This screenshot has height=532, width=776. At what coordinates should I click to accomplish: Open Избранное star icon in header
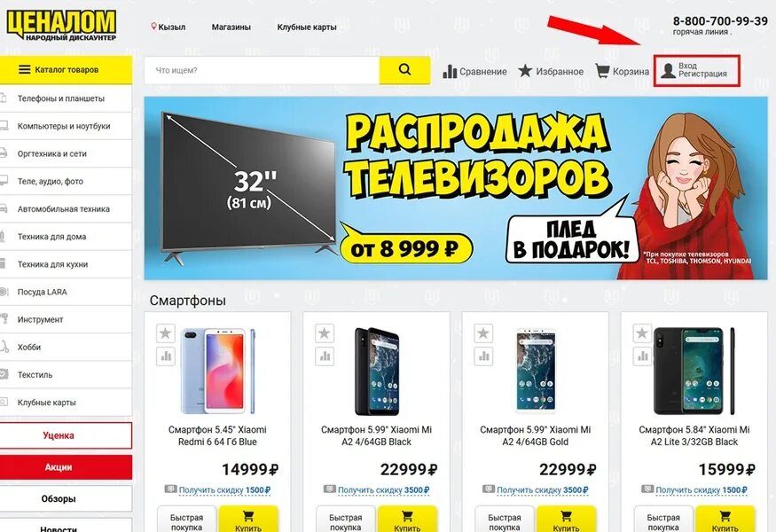[525, 71]
